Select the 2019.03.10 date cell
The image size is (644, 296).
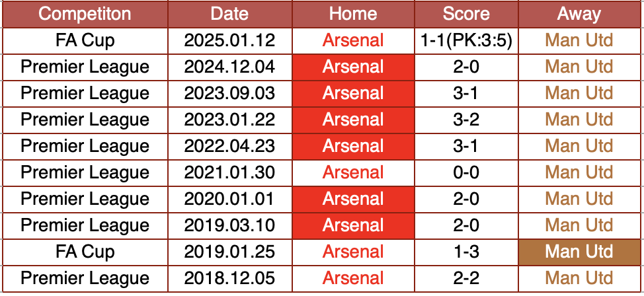coord(229,225)
